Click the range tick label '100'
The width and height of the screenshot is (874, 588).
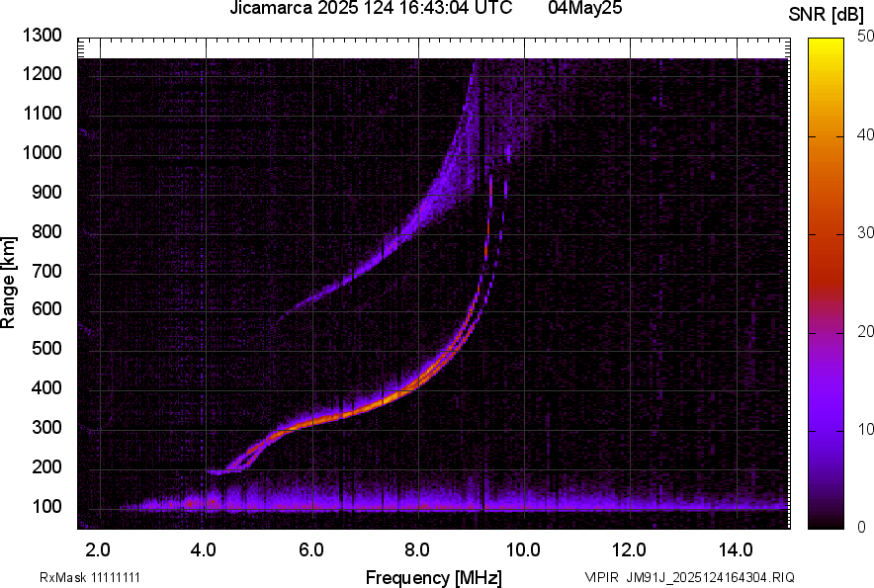(46, 506)
